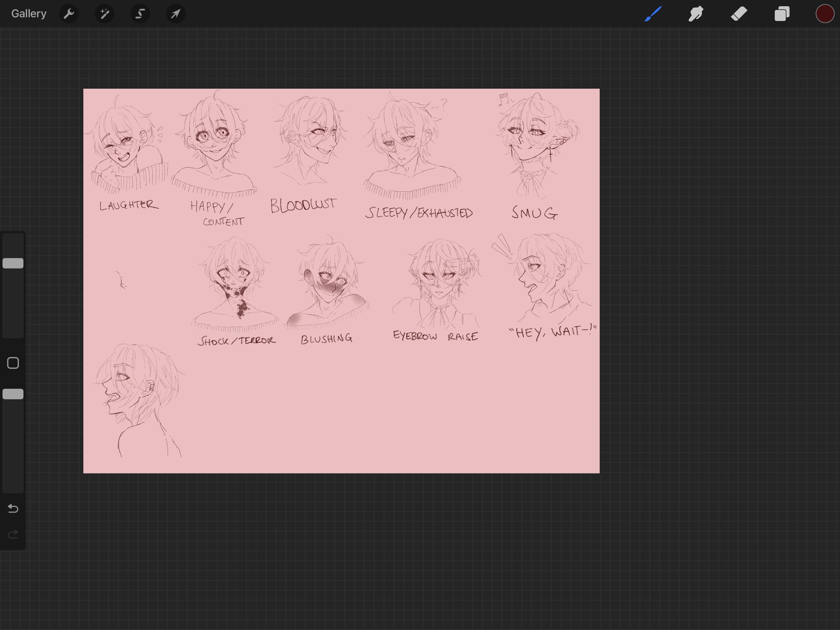Activate the Transform arrow tool
The height and width of the screenshot is (630, 840).
point(176,14)
